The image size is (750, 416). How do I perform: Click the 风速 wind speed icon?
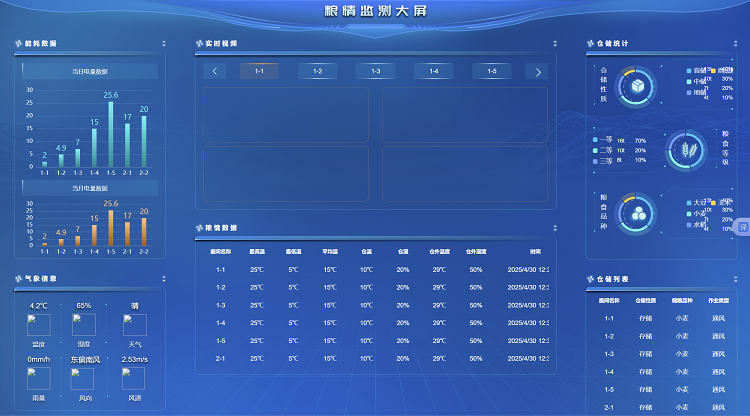tap(134, 378)
